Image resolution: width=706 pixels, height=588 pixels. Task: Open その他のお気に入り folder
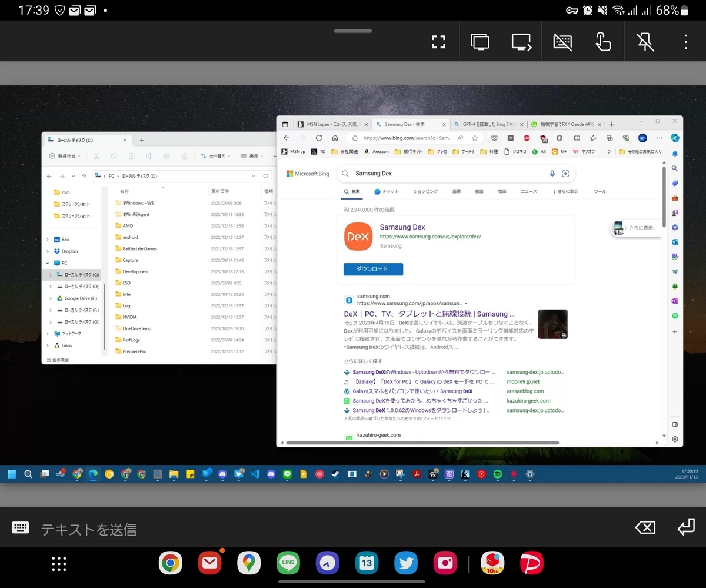pyautogui.click(x=641, y=151)
